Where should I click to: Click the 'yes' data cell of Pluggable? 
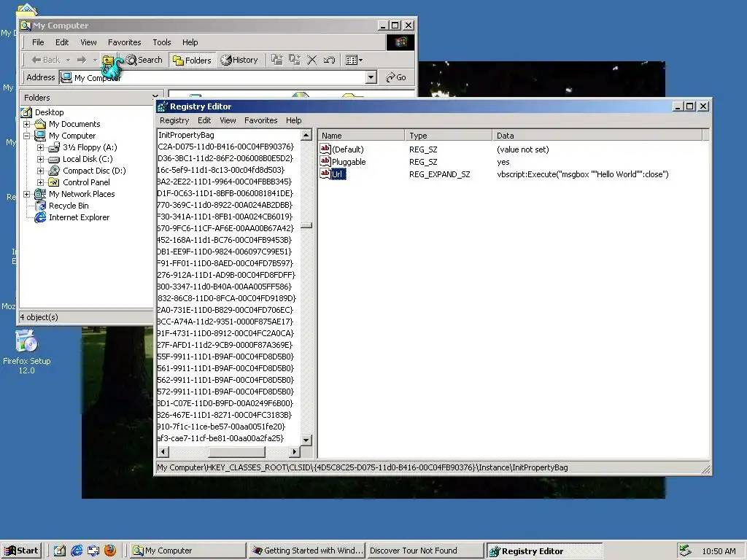(x=503, y=162)
